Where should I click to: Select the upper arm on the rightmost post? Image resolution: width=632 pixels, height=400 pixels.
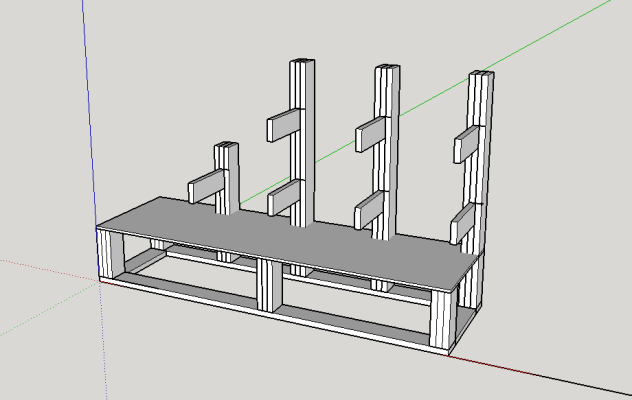(x=467, y=144)
